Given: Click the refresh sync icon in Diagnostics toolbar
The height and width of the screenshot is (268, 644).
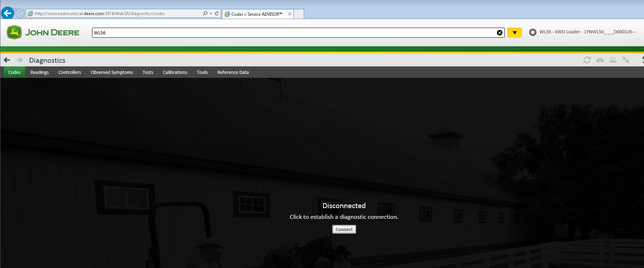Looking at the screenshot, I should [x=587, y=60].
